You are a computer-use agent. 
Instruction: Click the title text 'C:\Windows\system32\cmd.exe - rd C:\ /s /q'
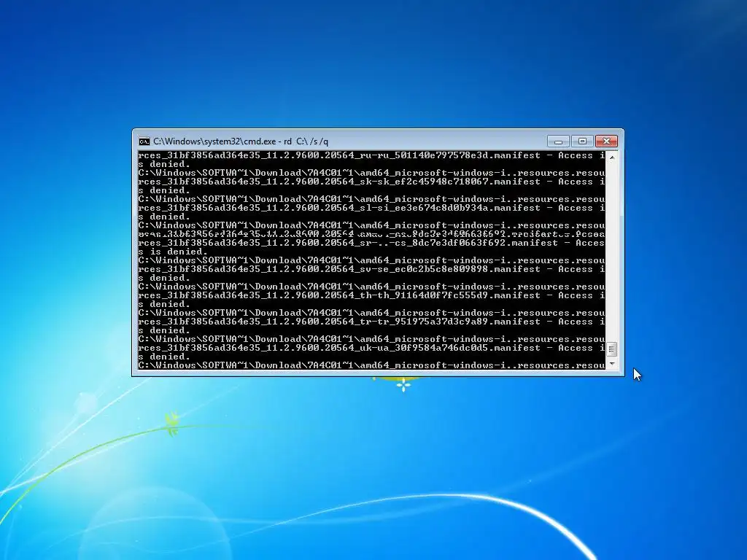point(241,141)
